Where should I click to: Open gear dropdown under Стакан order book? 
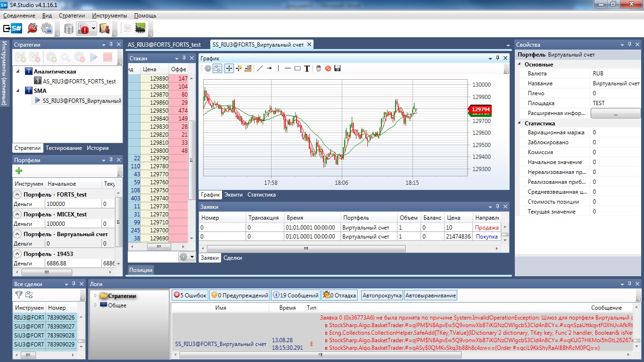point(187,257)
